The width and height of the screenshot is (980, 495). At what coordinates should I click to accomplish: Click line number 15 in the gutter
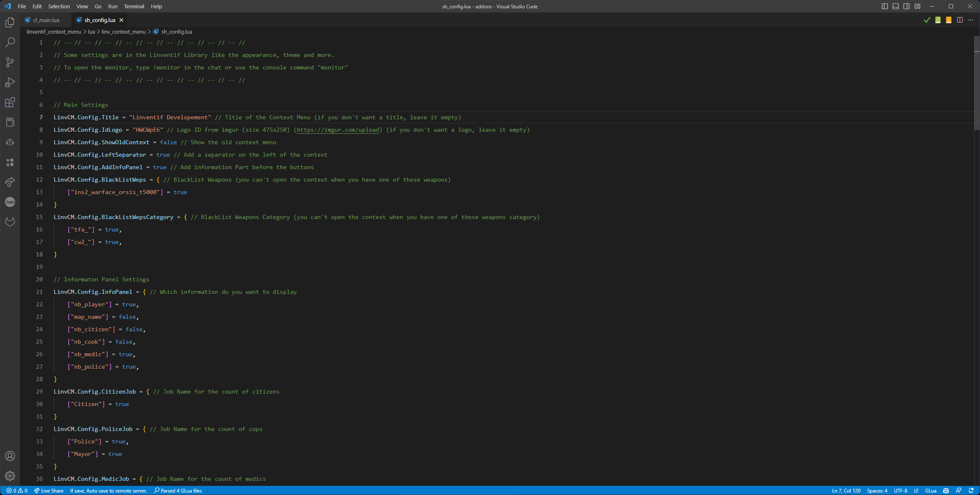point(39,217)
